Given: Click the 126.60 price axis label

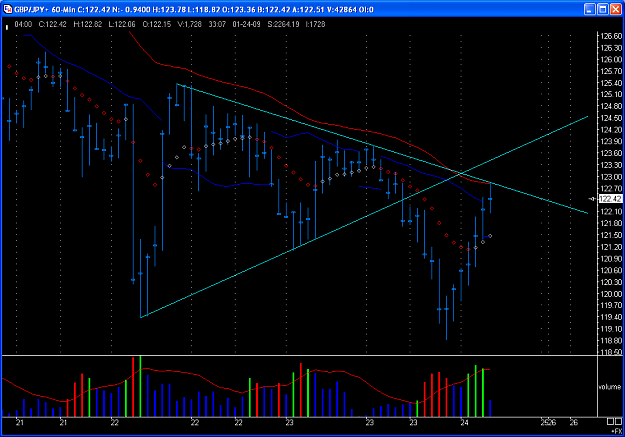Looking at the screenshot, I should click(x=611, y=36).
